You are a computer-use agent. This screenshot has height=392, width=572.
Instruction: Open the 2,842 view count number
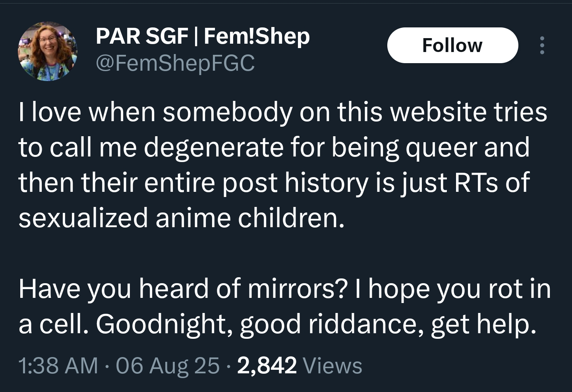pos(267,365)
